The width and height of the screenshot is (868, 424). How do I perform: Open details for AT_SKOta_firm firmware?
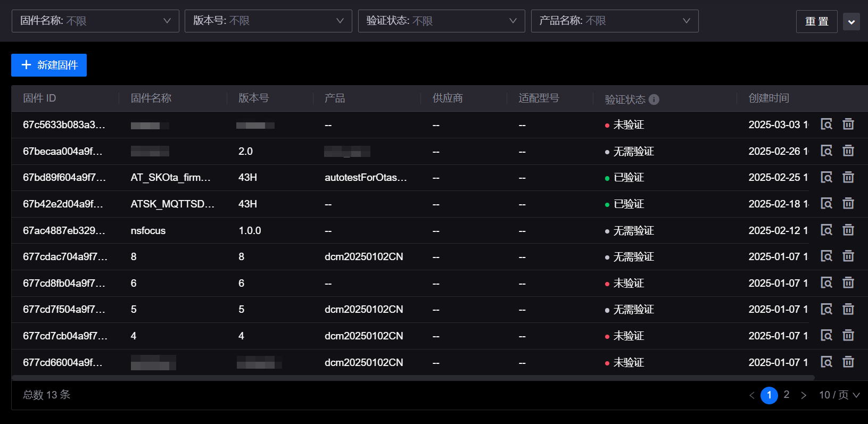(826, 177)
